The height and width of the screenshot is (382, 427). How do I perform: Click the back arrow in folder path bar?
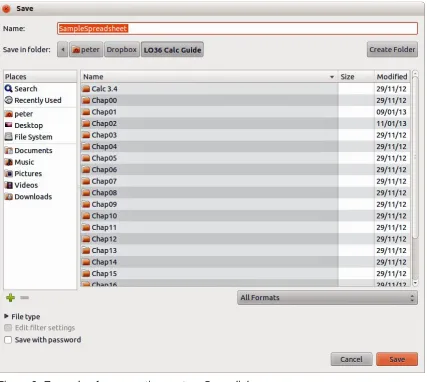pyautogui.click(x=63, y=50)
